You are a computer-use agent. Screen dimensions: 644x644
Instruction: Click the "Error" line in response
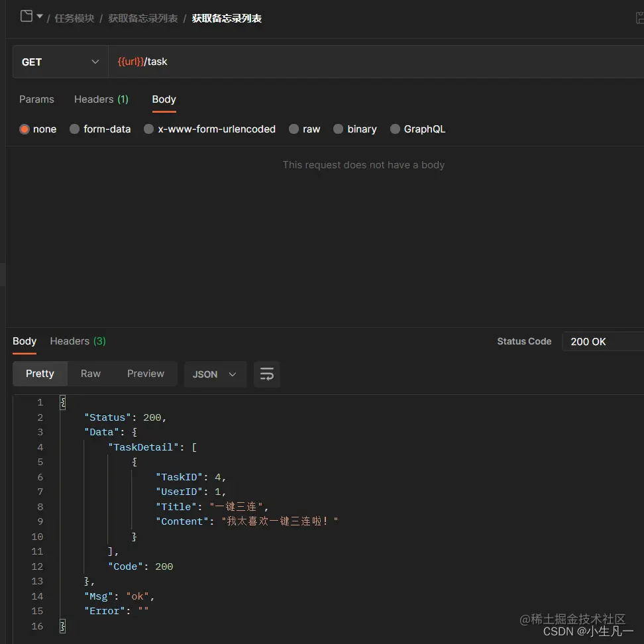pyautogui.click(x=116, y=611)
